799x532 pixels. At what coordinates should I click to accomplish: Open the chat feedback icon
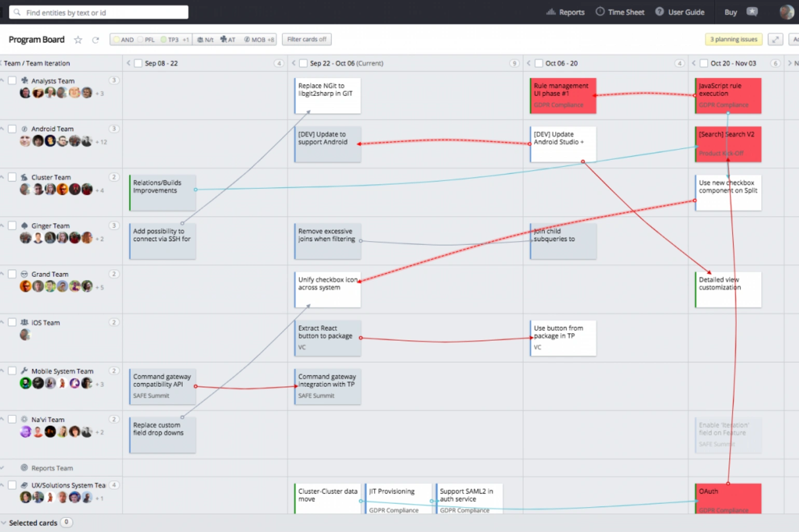752,11
